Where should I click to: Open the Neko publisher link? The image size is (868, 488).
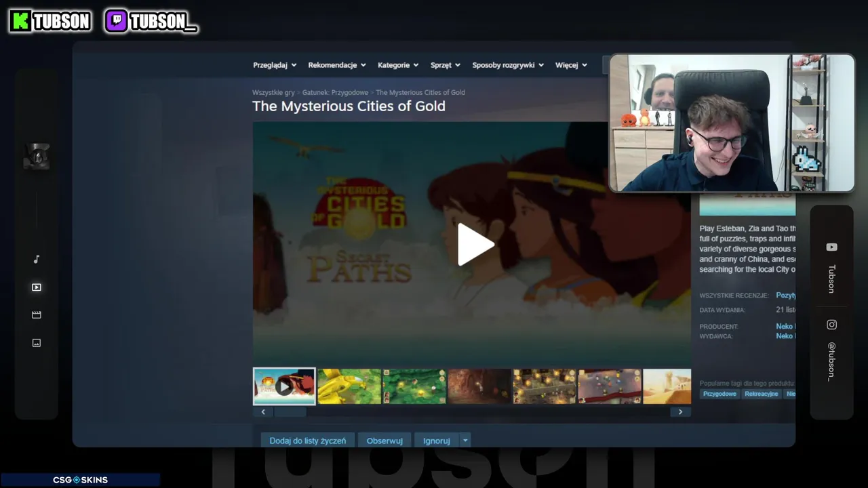pos(785,336)
